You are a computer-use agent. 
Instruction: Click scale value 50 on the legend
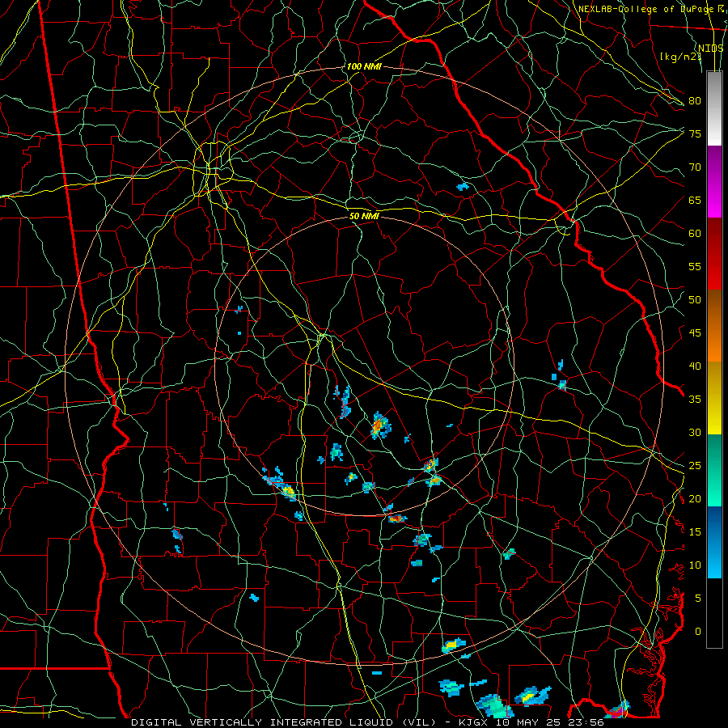click(695, 300)
